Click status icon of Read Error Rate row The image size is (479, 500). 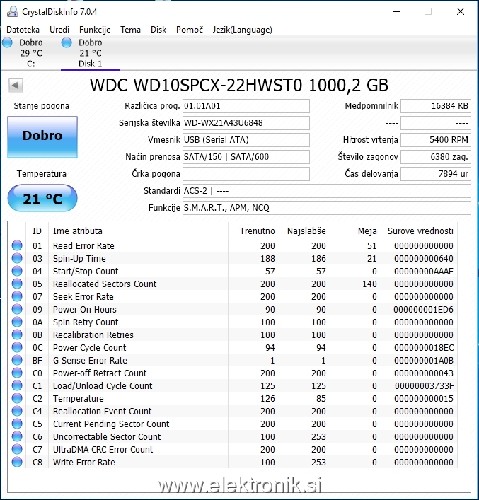point(17,245)
